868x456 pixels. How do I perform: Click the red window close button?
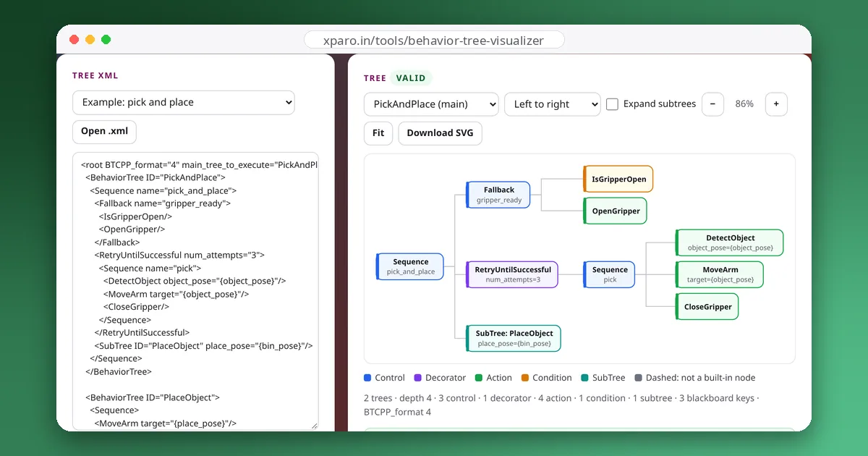tap(74, 40)
